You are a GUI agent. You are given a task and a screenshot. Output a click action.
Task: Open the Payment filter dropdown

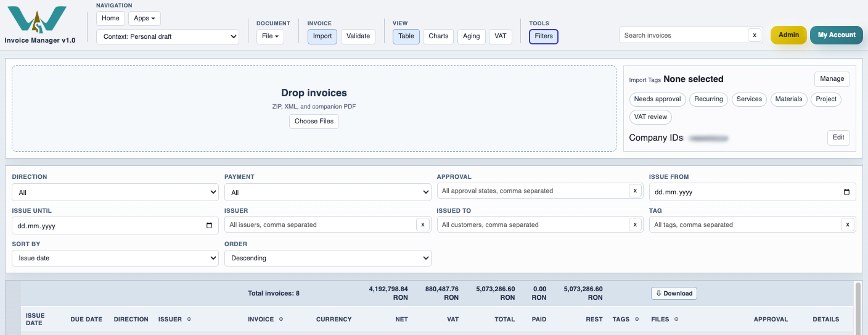(327, 192)
